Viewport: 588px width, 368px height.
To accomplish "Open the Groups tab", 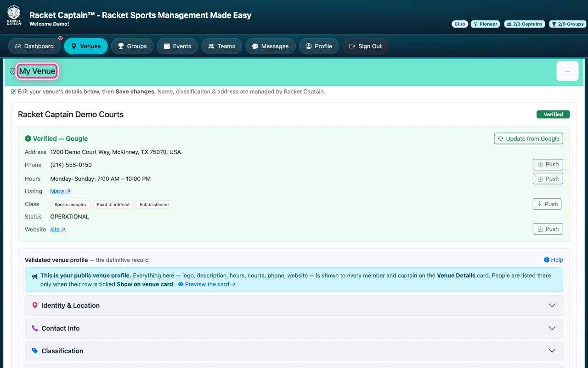I will pos(132,46).
